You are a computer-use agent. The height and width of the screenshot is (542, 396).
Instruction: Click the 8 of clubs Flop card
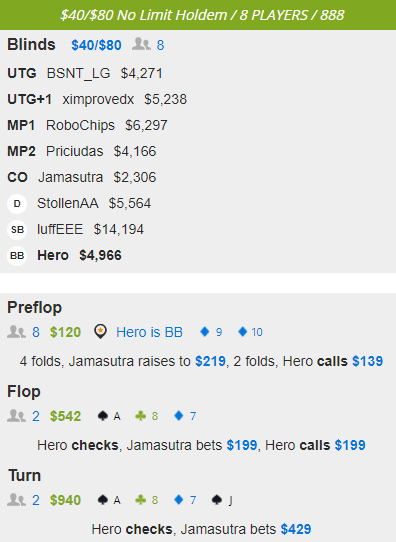(x=147, y=416)
